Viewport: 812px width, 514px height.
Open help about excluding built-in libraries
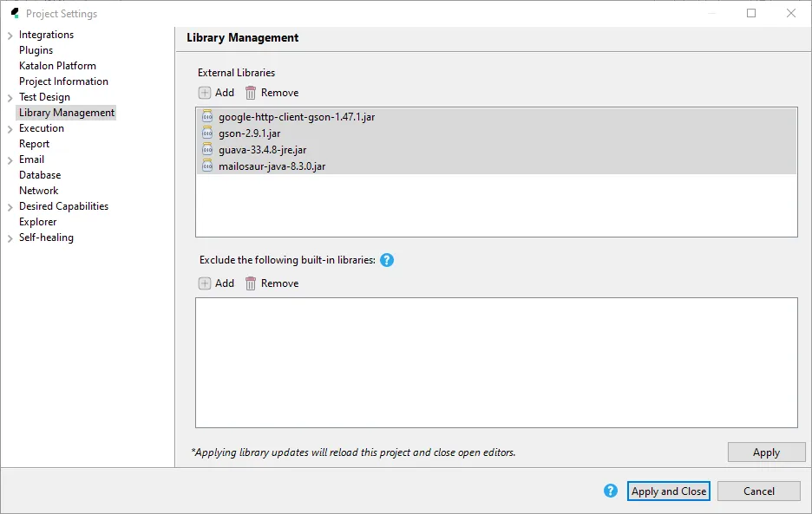(387, 259)
